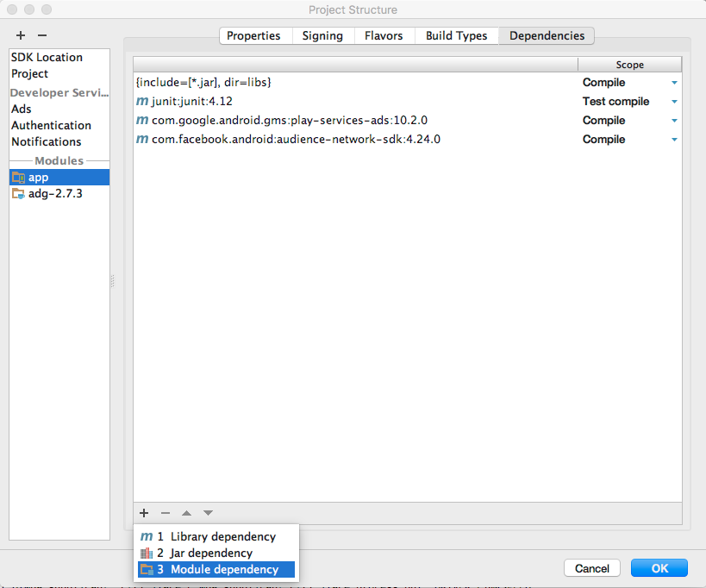
Task: Open scope dropdown for audience-network-sdk
Action: 674,140
